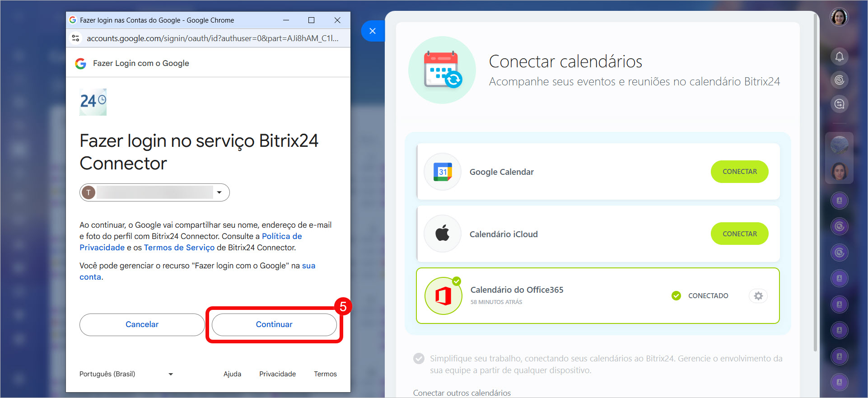Click the green checkmark next to CONECTADO
The width and height of the screenshot is (868, 398).
point(676,296)
